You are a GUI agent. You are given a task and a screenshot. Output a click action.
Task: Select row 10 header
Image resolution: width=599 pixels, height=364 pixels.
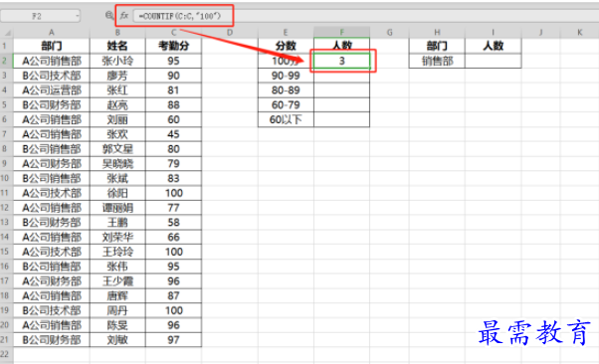tap(7, 178)
